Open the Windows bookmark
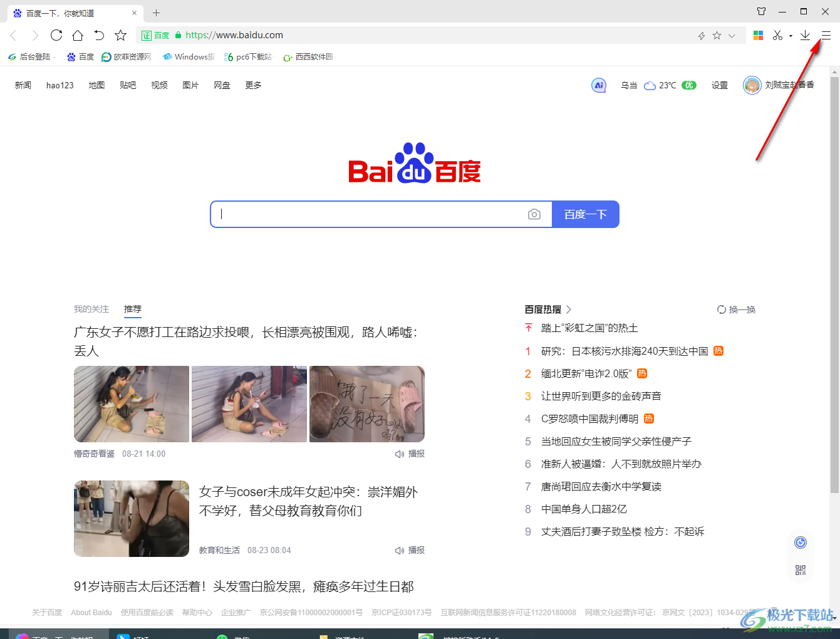This screenshot has height=639, width=840. click(189, 57)
